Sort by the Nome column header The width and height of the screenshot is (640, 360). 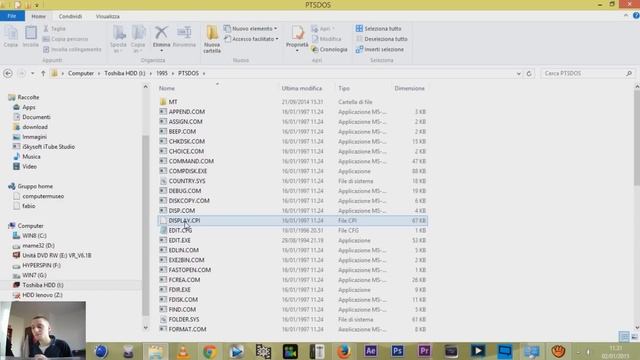click(167, 88)
